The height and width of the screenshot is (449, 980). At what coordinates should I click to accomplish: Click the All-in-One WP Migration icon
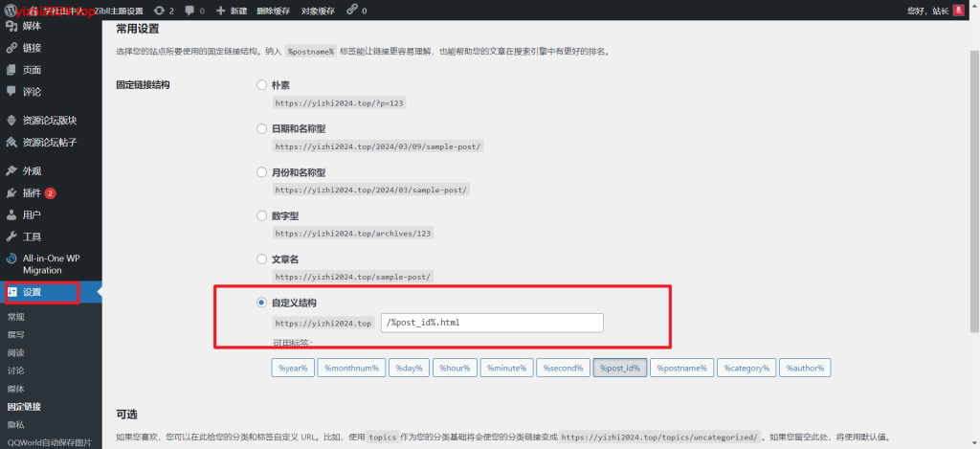[11, 258]
